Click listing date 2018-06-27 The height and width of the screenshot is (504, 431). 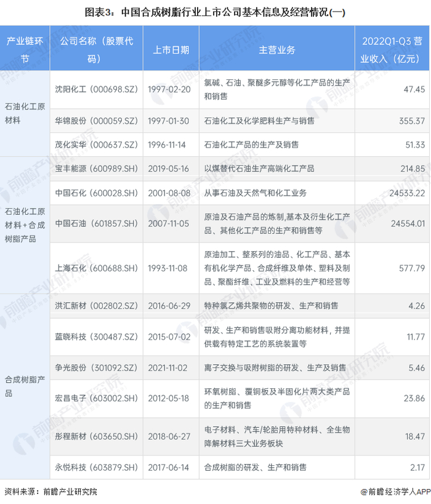(169, 436)
